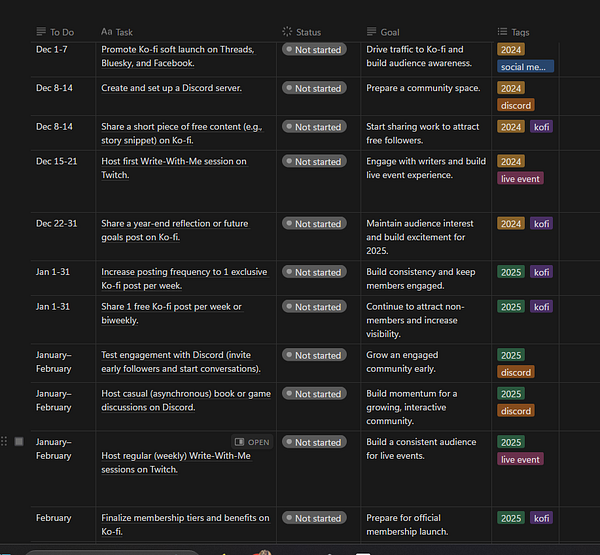Click the Tags column list icon

[x=502, y=32]
